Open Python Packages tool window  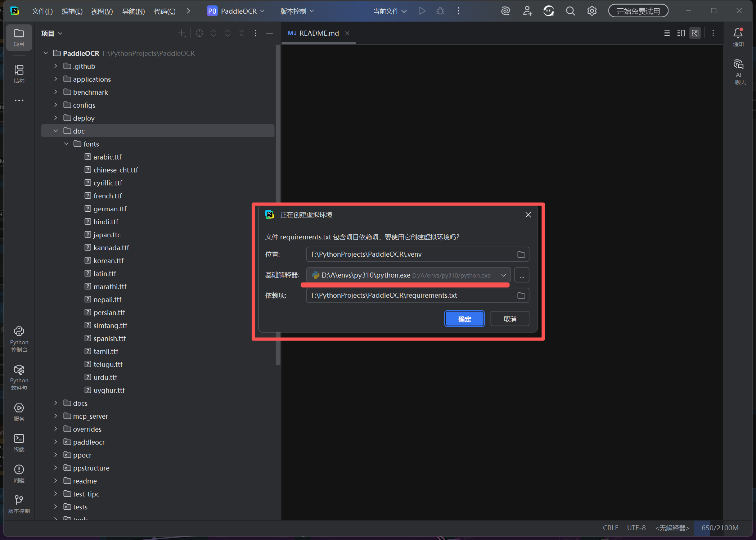[19, 377]
